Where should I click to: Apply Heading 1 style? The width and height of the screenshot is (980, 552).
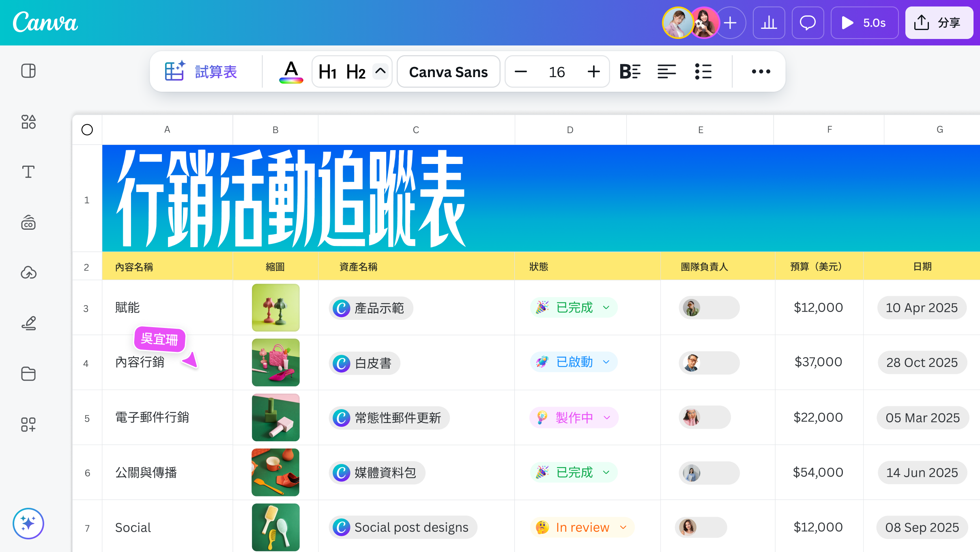click(328, 72)
